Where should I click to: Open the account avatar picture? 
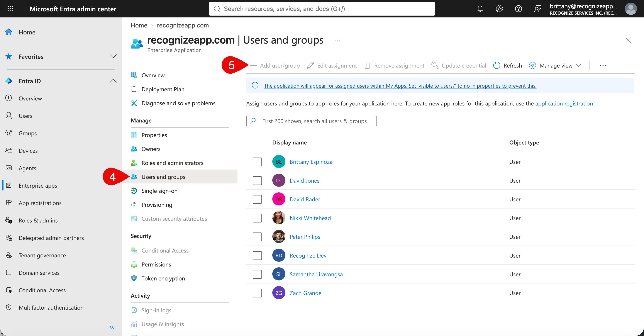(630, 9)
